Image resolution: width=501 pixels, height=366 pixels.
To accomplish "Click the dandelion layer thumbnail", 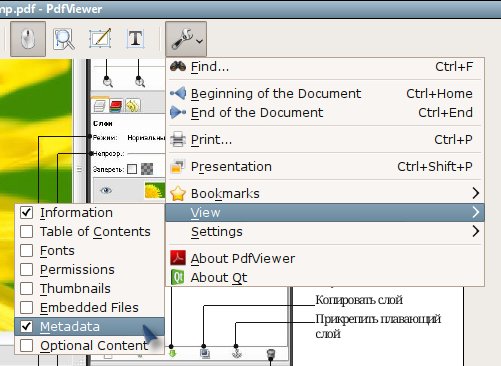I will (x=155, y=191).
